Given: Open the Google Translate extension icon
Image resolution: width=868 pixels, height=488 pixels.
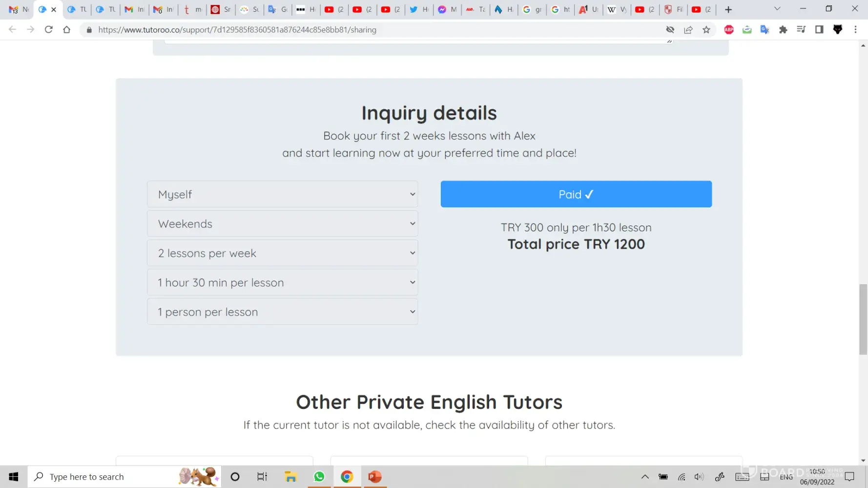Looking at the screenshot, I should [765, 30].
